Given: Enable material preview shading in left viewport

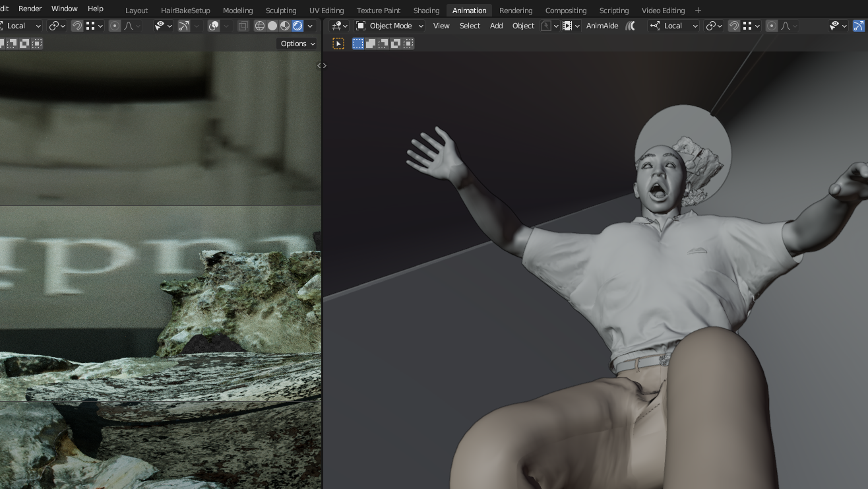Looking at the screenshot, I should pos(285,26).
